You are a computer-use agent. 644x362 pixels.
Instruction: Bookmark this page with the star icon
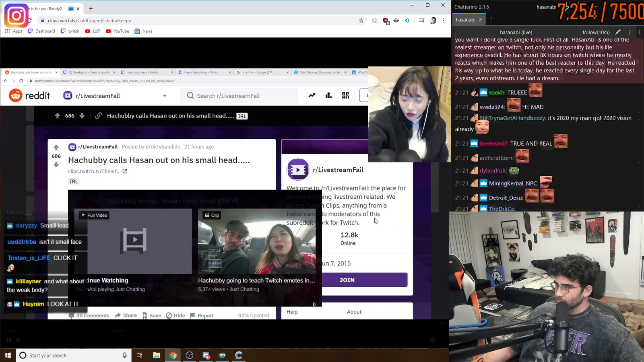pyautogui.click(x=361, y=21)
